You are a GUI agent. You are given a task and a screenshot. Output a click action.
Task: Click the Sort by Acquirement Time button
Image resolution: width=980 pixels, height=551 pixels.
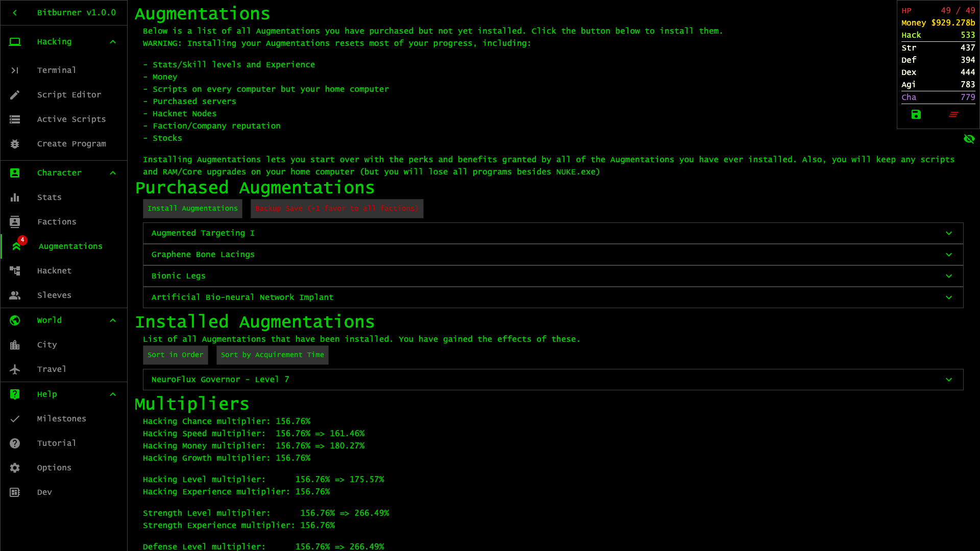(x=272, y=355)
